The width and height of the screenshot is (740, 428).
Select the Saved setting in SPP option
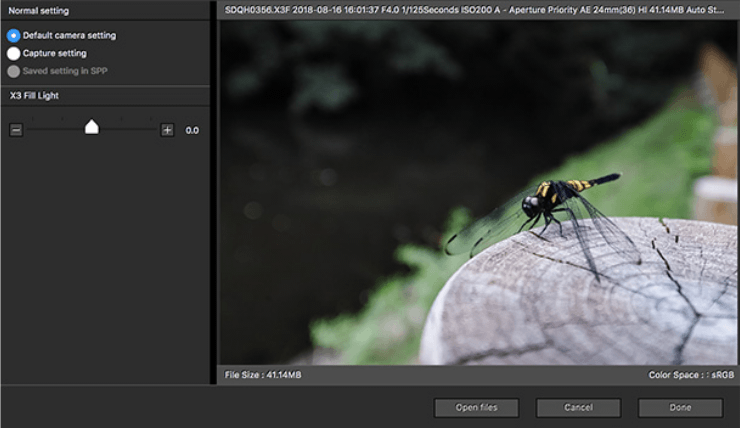pyautogui.click(x=14, y=71)
